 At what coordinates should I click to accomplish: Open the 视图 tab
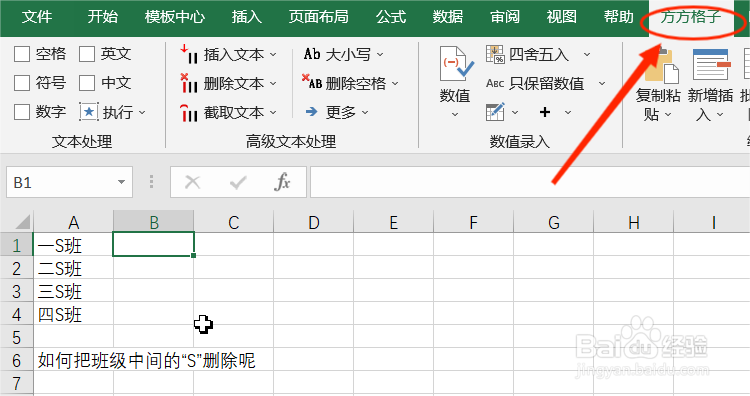point(562,17)
